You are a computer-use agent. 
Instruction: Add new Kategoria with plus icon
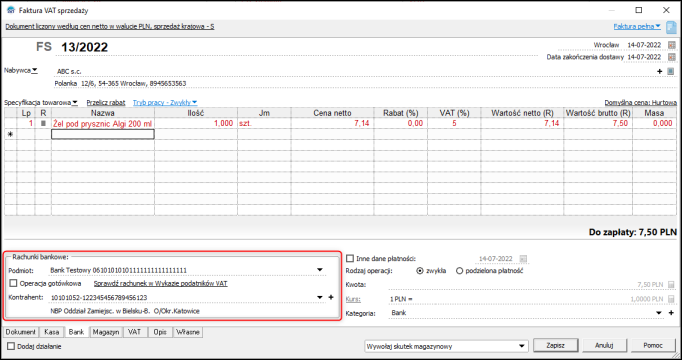pos(671,313)
